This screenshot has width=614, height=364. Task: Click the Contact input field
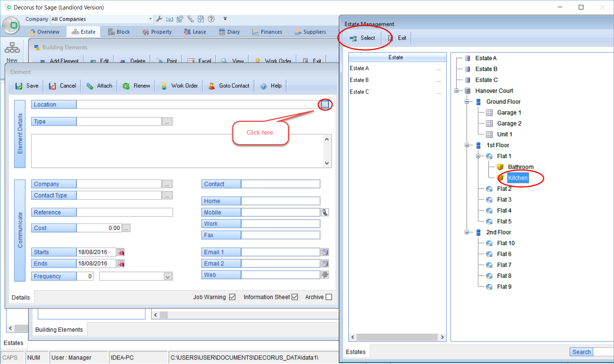pos(281,184)
